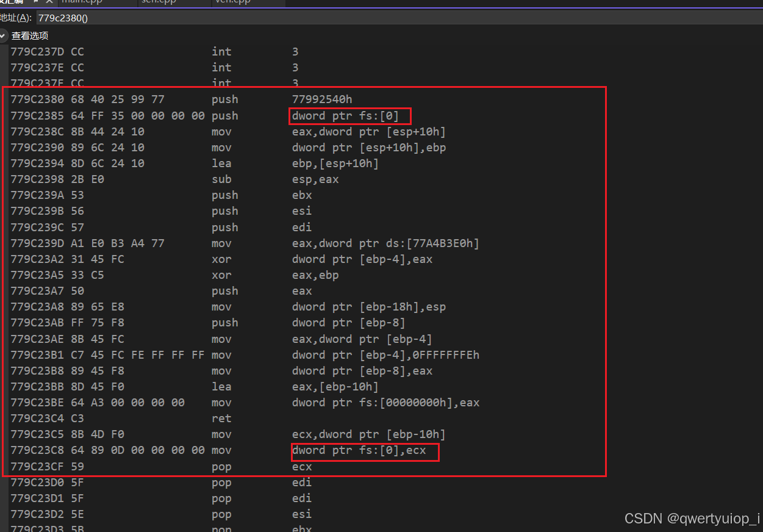Click operand dword ptr [esp+10h],ebp

click(369, 148)
